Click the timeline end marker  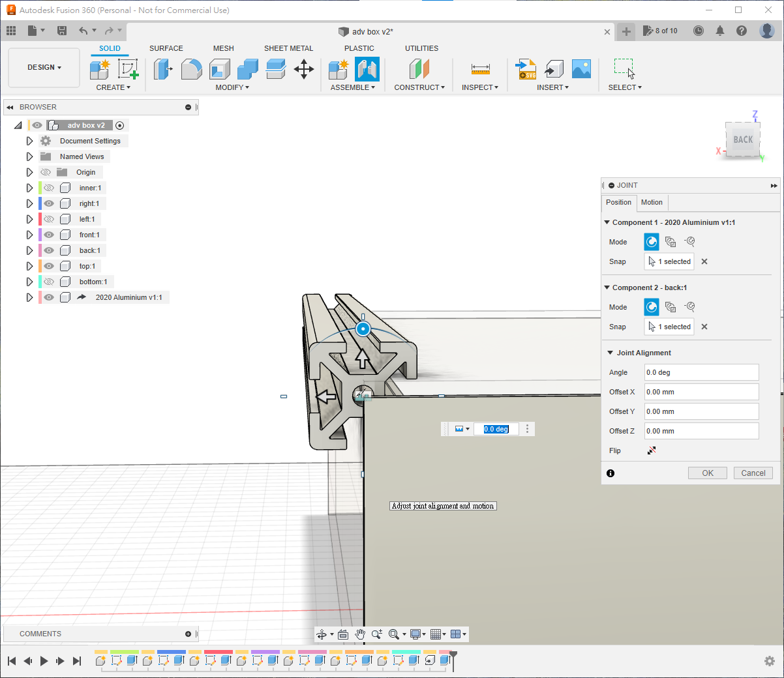tap(453, 655)
